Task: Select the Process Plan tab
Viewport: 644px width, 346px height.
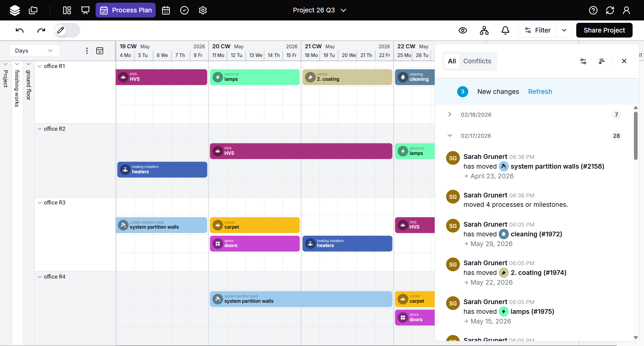Action: 126,10
